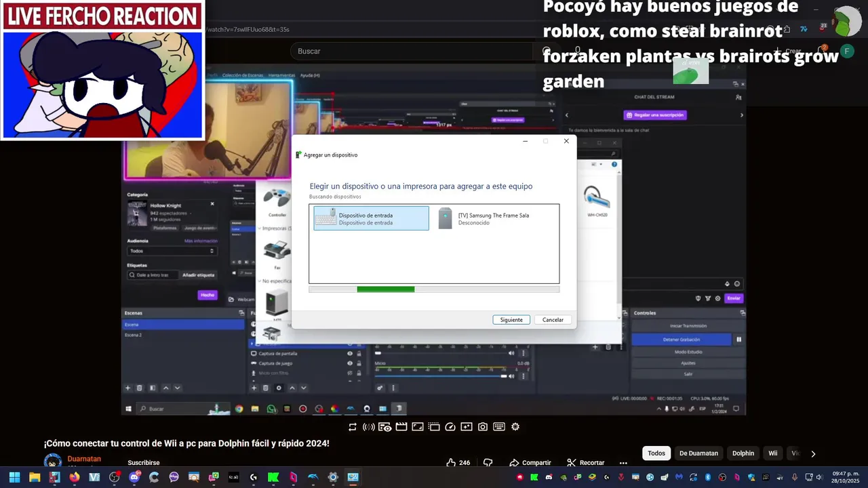The width and height of the screenshot is (868, 488).
Task: Click the Compartir button
Action: pos(530,463)
